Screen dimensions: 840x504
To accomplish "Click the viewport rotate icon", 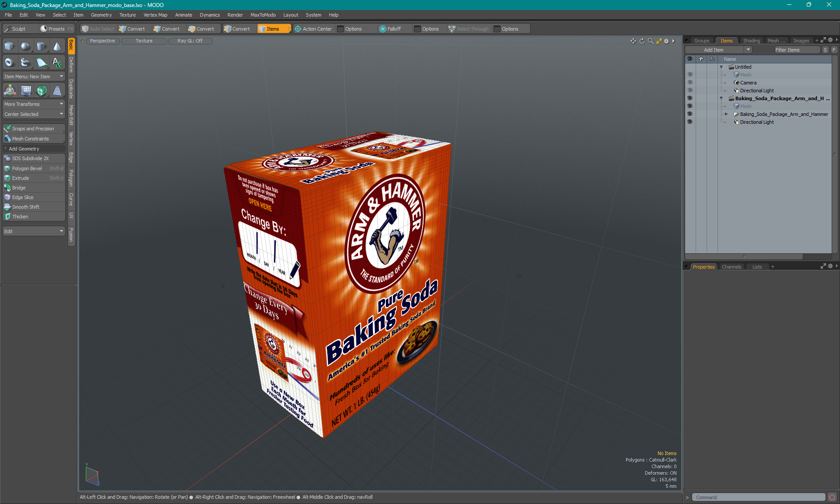I will [x=642, y=41].
